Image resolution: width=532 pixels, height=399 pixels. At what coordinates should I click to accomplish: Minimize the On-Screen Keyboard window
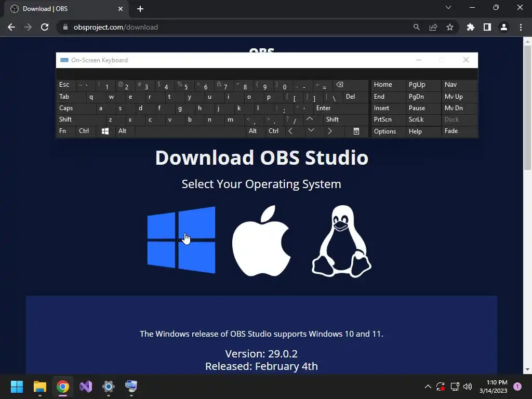(419, 60)
